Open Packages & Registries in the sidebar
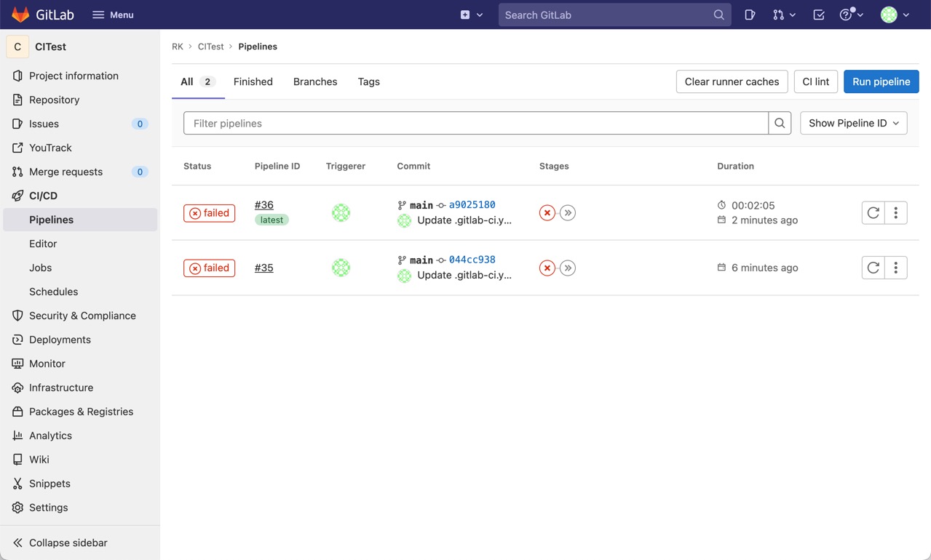The image size is (931, 560). [x=80, y=412]
